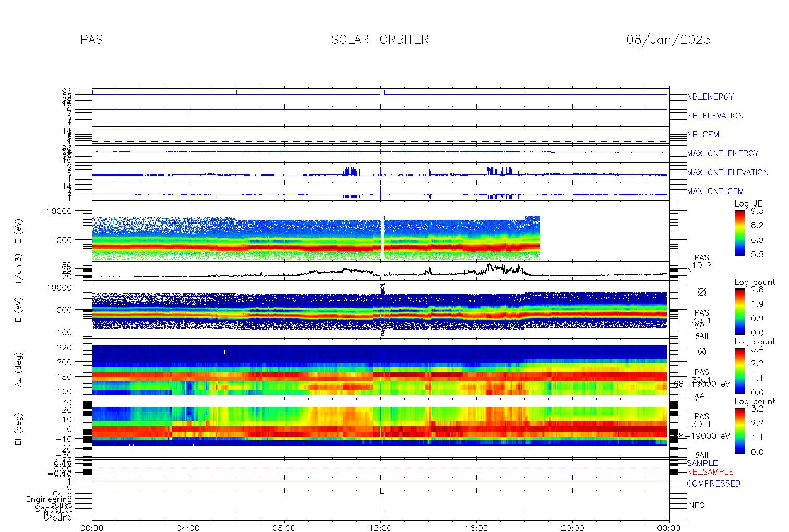
Task: Click the MAX_CNT_ELEVATION label
Action: click(x=727, y=172)
